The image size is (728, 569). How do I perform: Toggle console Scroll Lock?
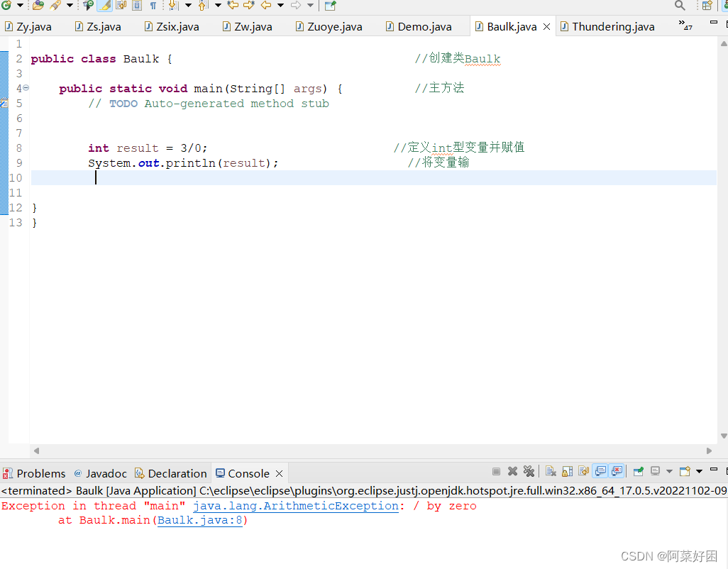tap(568, 472)
